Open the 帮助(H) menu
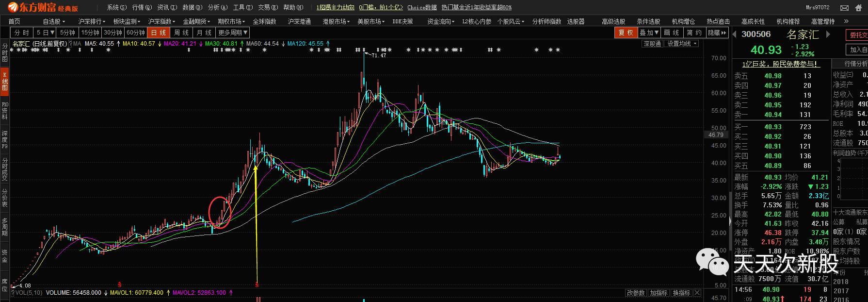 tap(293, 8)
